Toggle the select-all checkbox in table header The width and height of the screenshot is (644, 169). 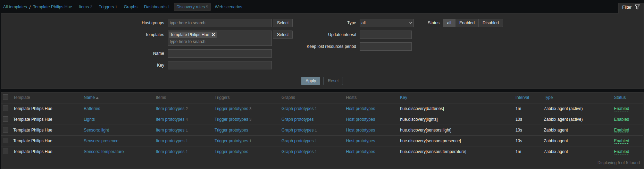(6, 97)
